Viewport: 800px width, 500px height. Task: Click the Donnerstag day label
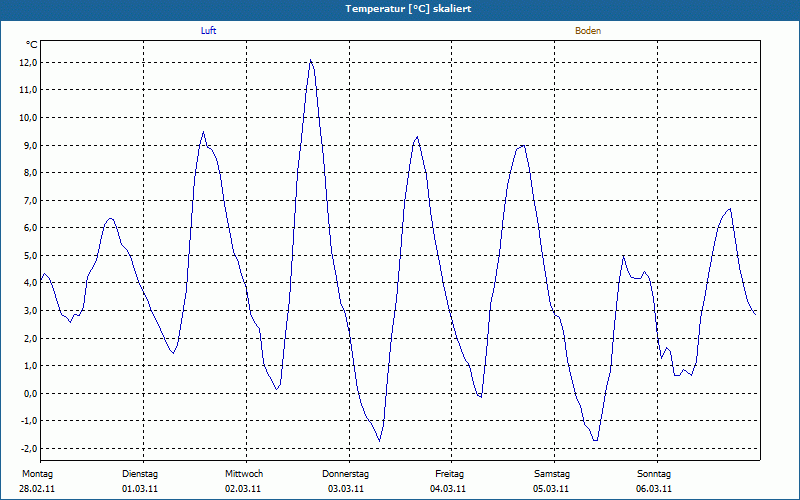345,474
